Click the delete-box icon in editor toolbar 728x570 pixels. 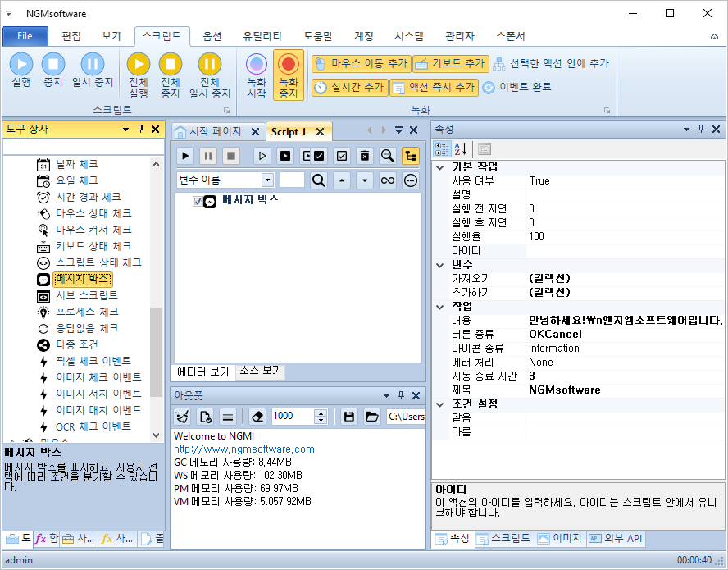365,156
